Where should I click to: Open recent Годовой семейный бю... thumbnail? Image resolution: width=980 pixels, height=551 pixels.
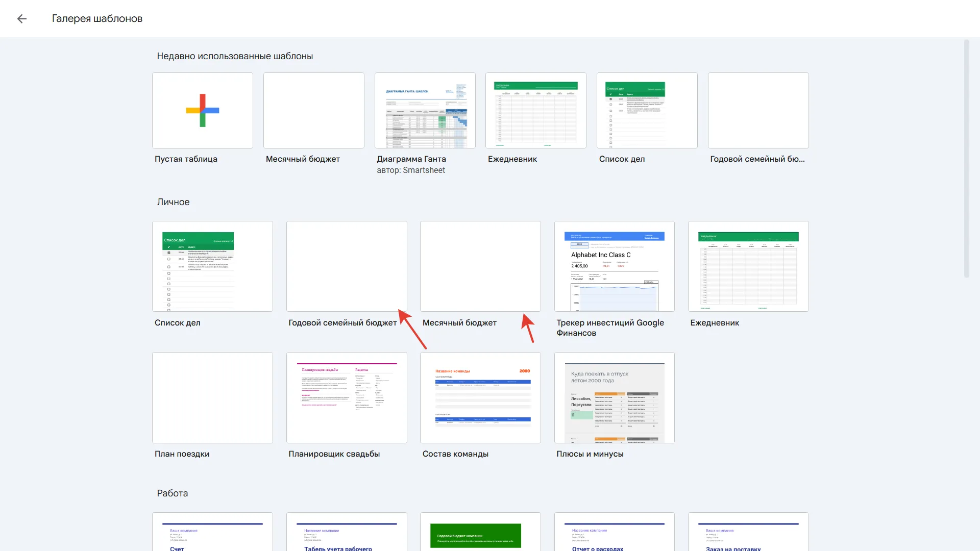click(x=758, y=110)
